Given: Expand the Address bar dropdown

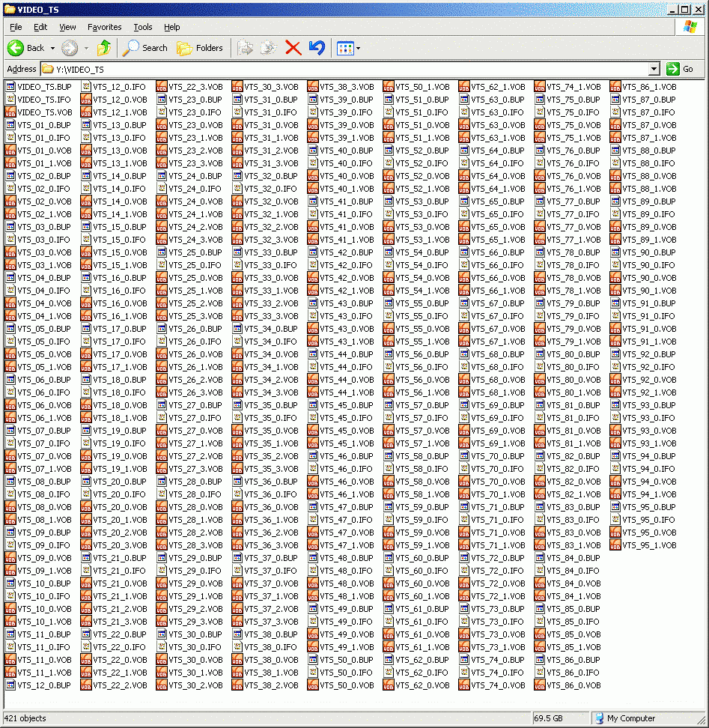Looking at the screenshot, I should pyautogui.click(x=654, y=69).
